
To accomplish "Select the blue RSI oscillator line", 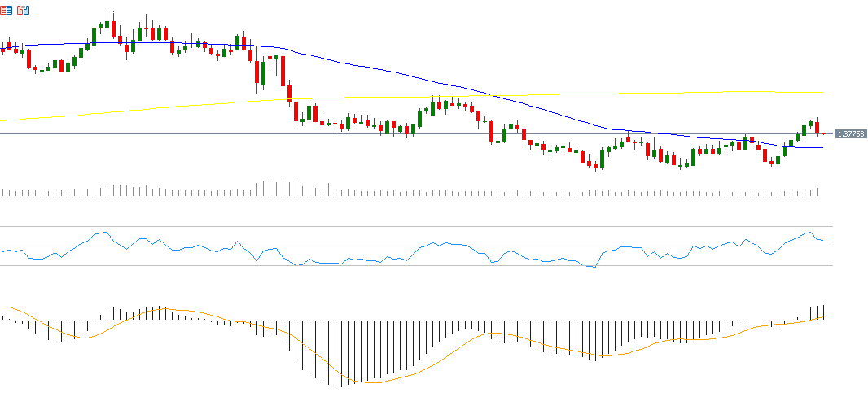I will [326, 263].
